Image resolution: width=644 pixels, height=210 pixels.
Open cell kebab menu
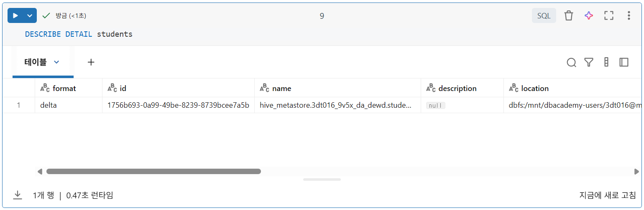[x=629, y=16]
